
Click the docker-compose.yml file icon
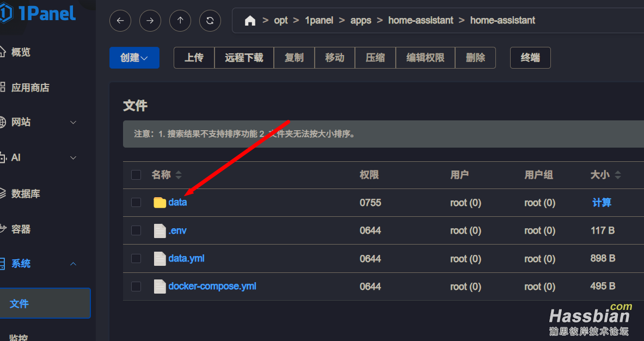click(160, 287)
